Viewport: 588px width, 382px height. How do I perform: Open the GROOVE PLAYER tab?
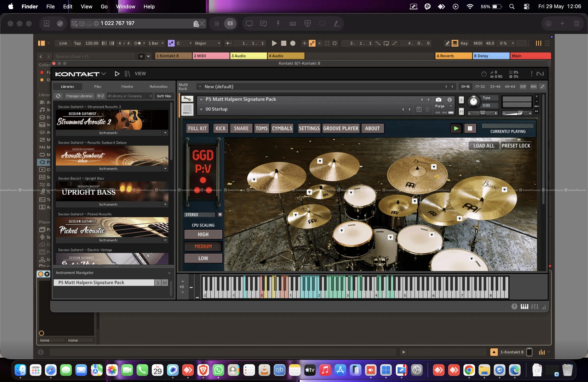point(341,128)
